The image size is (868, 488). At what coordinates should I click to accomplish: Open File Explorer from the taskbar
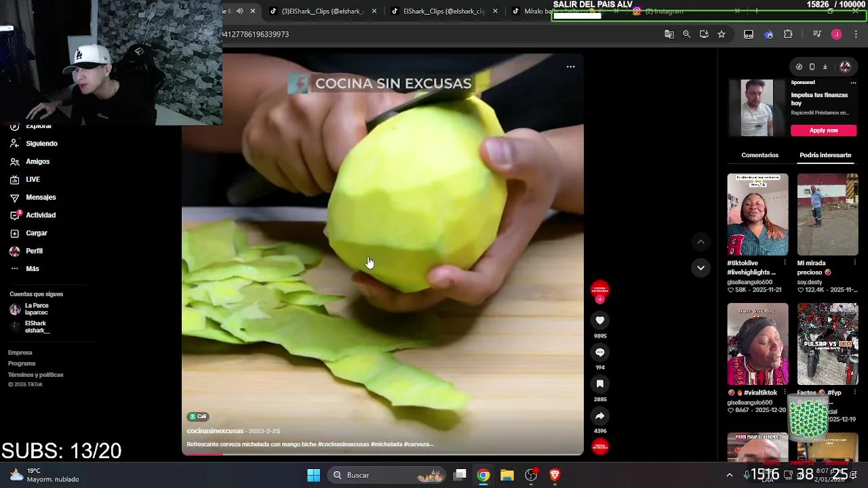(x=507, y=475)
